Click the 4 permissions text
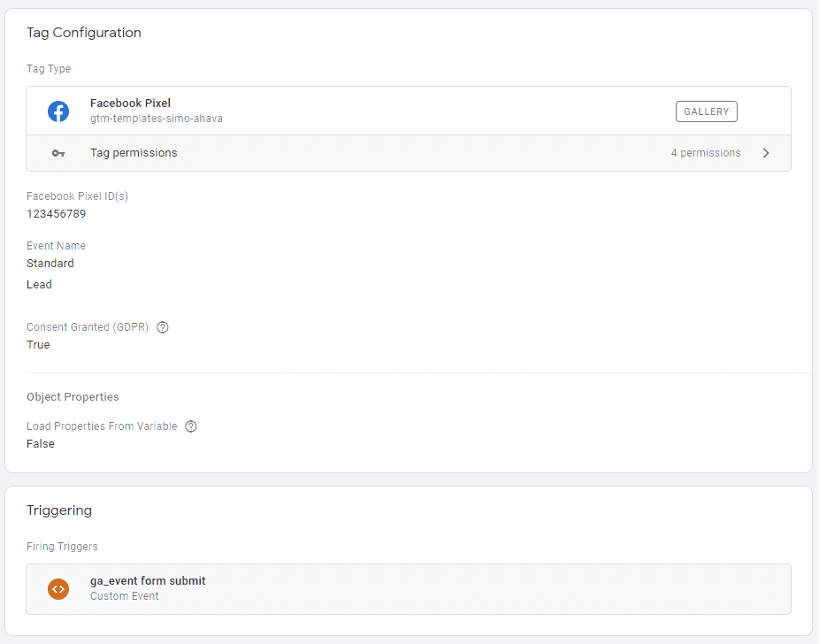The height and width of the screenshot is (644, 819). [706, 153]
